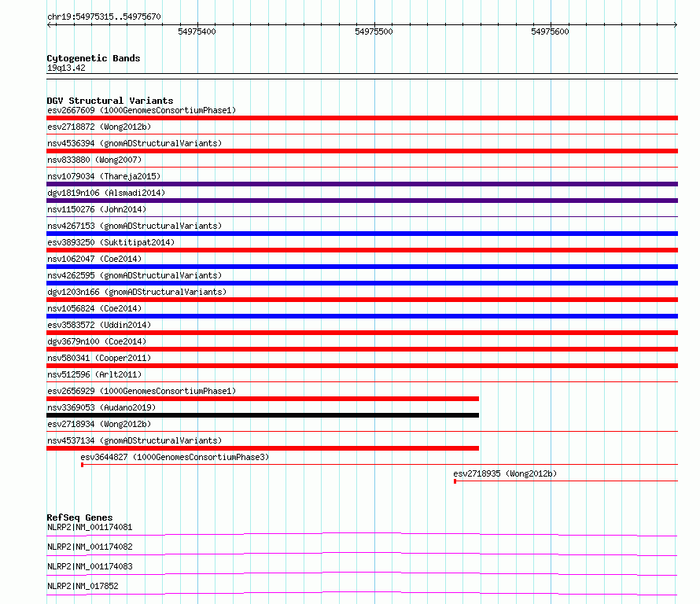Click esv3644827 (1000GenomesConsortiumPhase3) label
Image resolution: width=700 pixels, height=604 pixels.
pos(175,457)
